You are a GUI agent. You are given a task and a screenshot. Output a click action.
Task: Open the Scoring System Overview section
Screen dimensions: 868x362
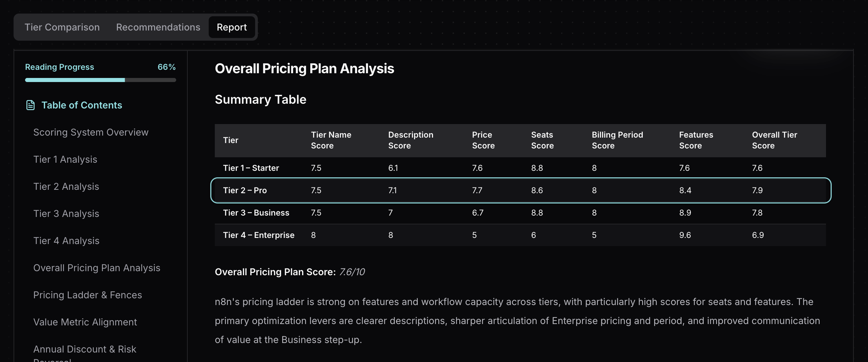click(91, 132)
